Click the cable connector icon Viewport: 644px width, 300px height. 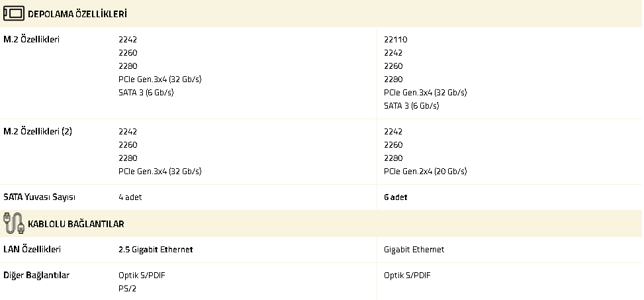[x=14, y=224]
